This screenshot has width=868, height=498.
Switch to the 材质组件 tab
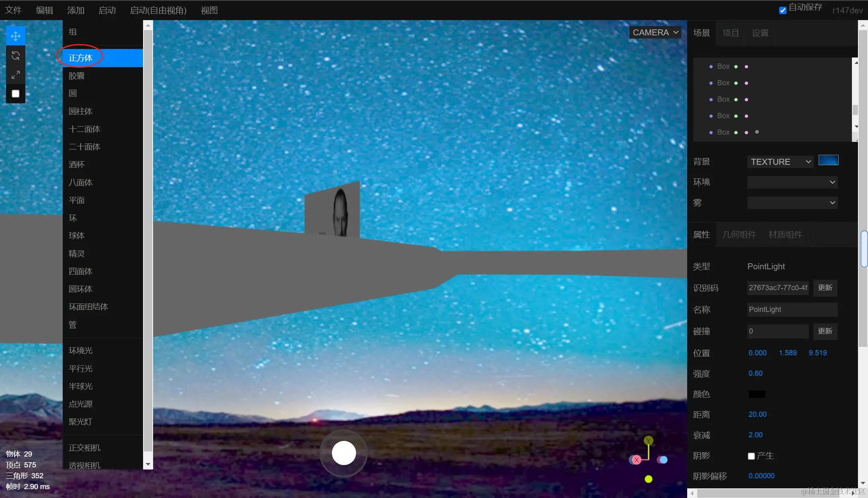pos(785,235)
